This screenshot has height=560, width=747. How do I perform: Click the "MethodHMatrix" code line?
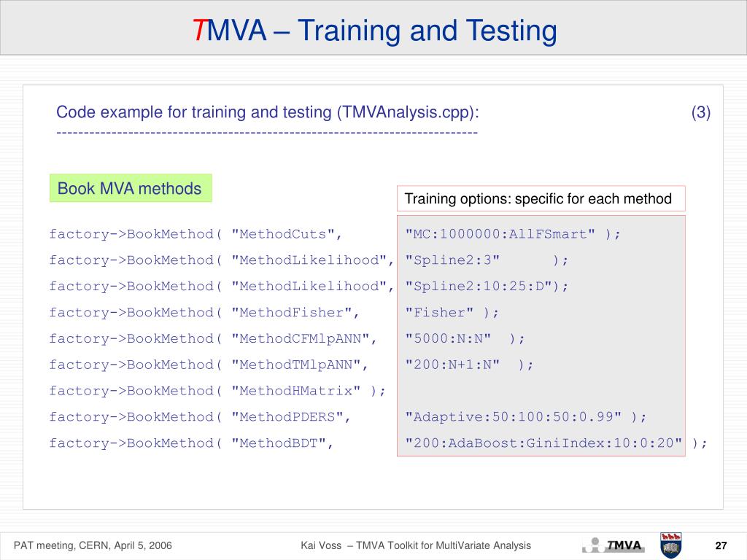pyautogui.click(x=217, y=391)
